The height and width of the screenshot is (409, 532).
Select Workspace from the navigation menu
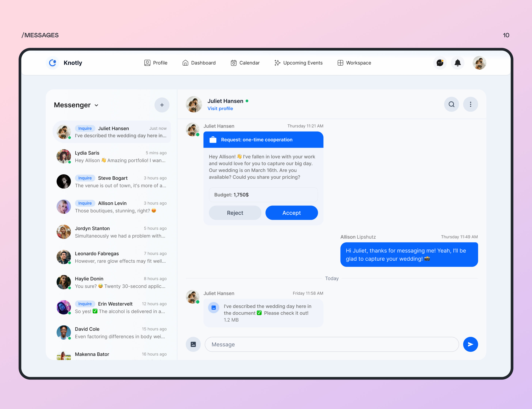coord(354,63)
